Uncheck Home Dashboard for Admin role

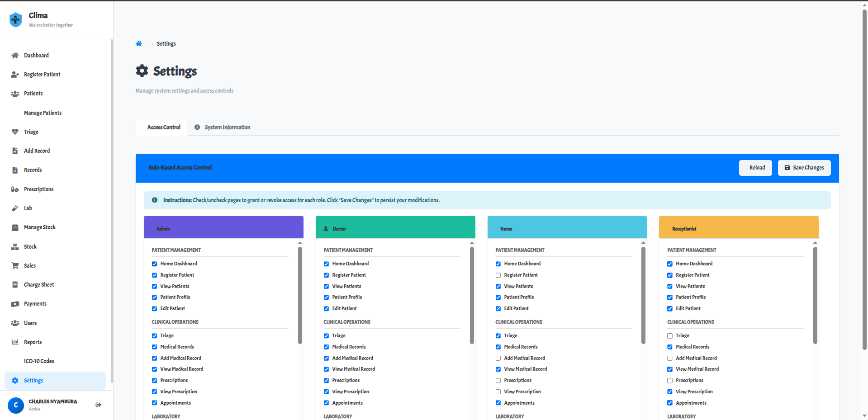point(154,264)
